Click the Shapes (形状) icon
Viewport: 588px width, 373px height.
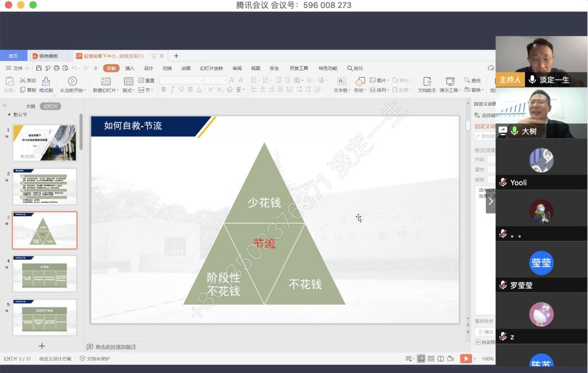click(x=360, y=81)
